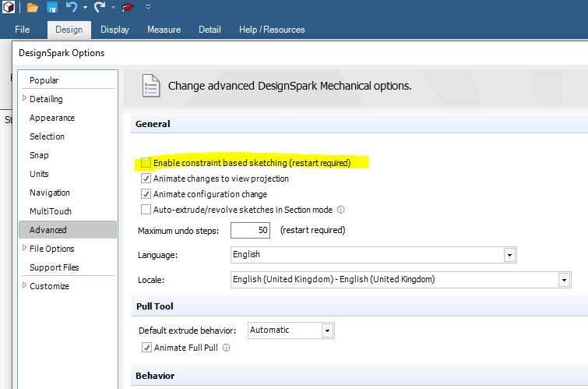
Task: Click the info icon next to Animate Full Pull
Action: [226, 348]
